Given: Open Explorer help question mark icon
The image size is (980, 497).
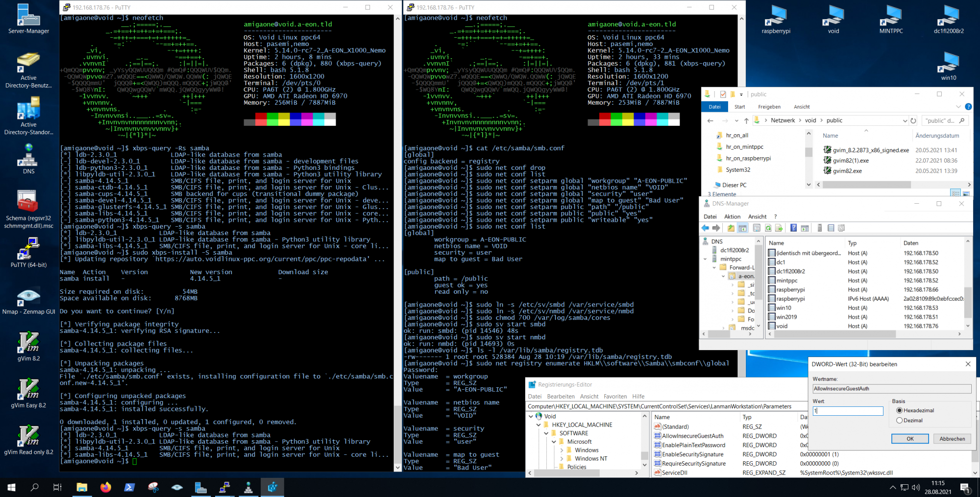Looking at the screenshot, I should (x=968, y=107).
